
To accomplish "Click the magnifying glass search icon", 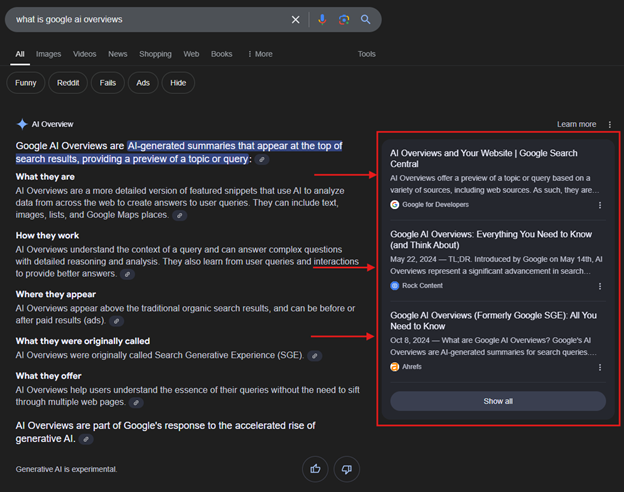I will [366, 19].
